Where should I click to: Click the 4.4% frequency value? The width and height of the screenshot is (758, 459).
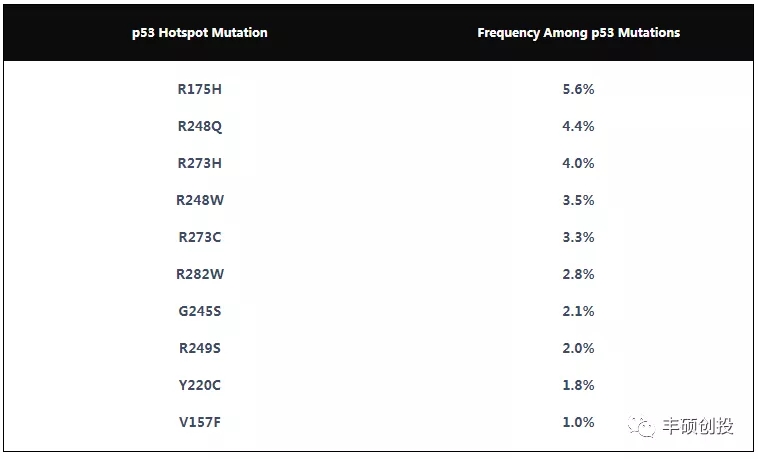coord(578,126)
